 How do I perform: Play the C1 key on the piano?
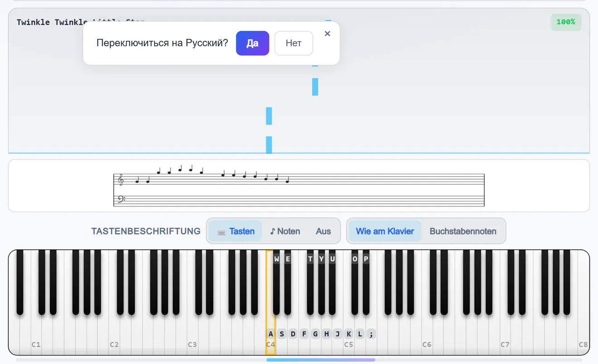36,335
